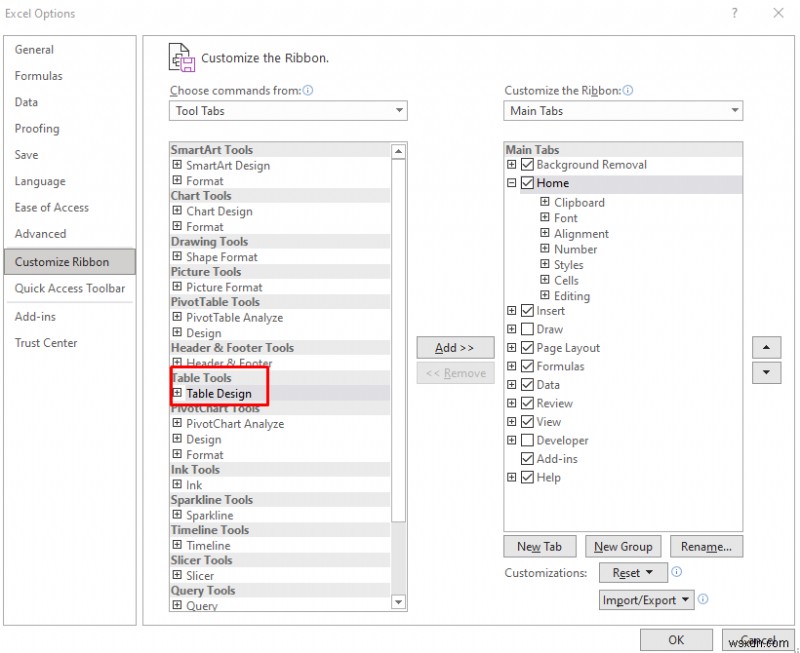Uncheck the Data tab checkbox in Main Tabs
The width and height of the screenshot is (800, 653).
tap(528, 384)
